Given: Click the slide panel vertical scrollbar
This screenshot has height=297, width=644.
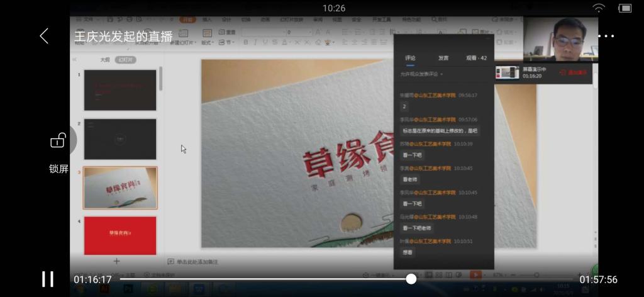Looking at the screenshot, I should point(160,79).
